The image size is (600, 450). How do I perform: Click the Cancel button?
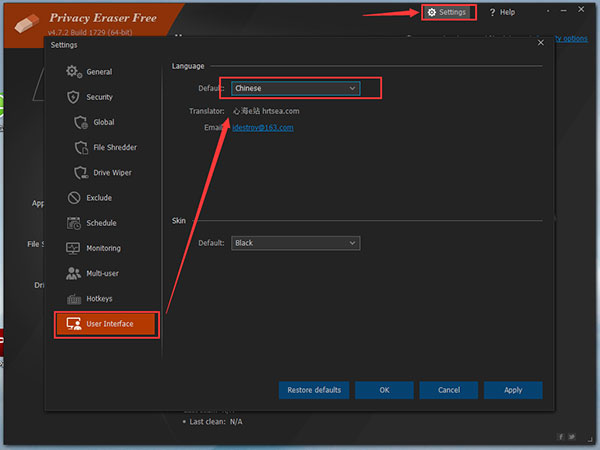(x=449, y=390)
